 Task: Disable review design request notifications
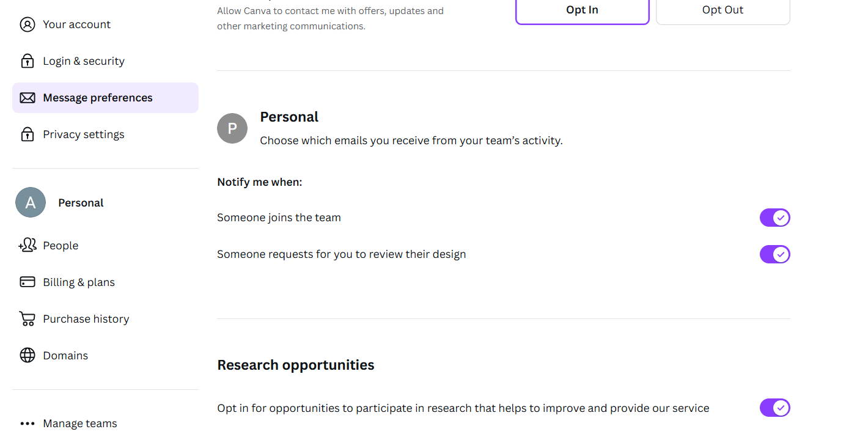(774, 254)
